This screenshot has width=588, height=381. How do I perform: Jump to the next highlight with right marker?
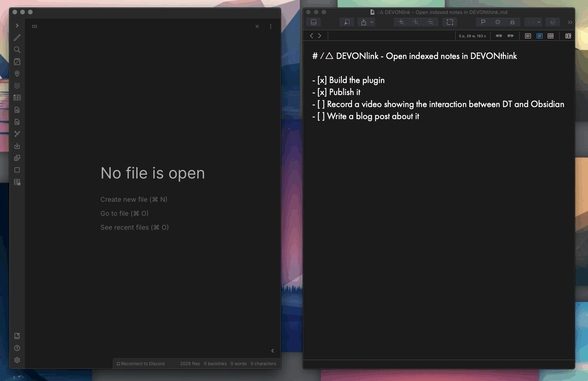point(510,36)
